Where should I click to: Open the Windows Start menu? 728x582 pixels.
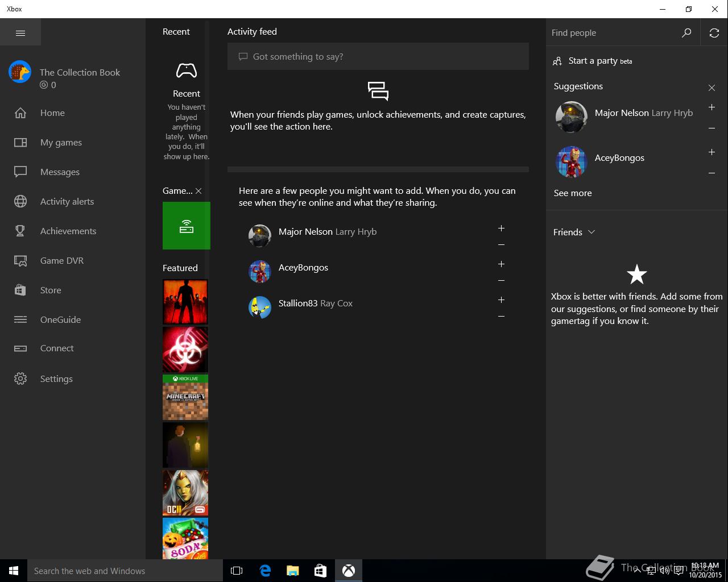[14, 571]
